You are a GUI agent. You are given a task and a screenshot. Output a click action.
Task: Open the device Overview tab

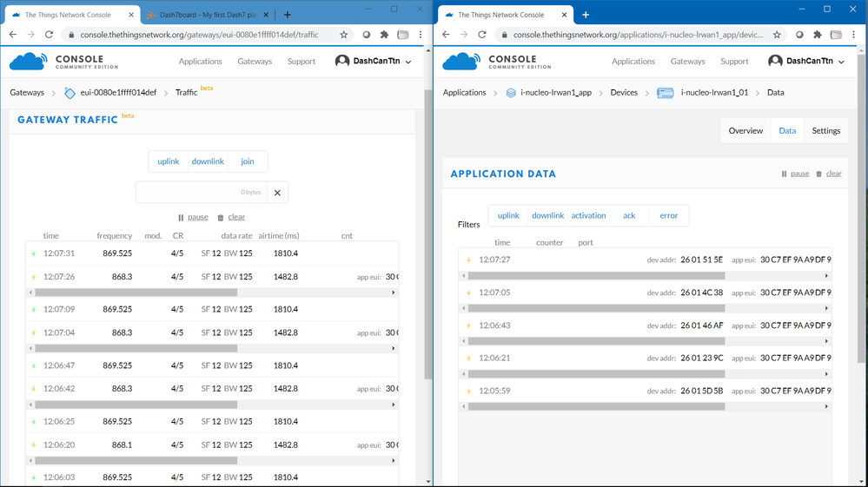(745, 131)
